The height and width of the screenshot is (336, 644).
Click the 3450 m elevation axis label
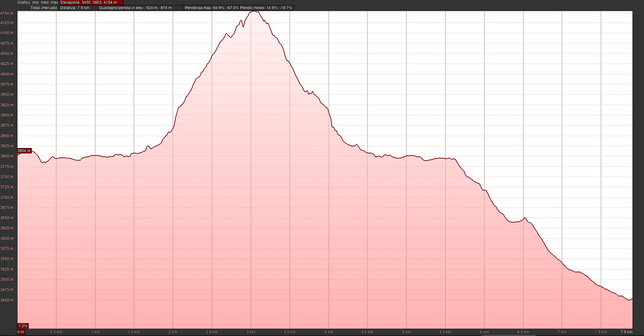[7, 300]
